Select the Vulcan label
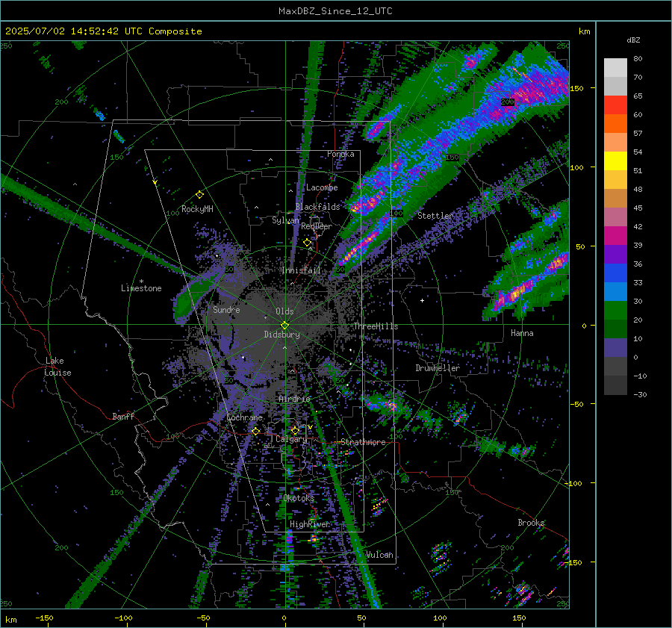 click(x=379, y=555)
